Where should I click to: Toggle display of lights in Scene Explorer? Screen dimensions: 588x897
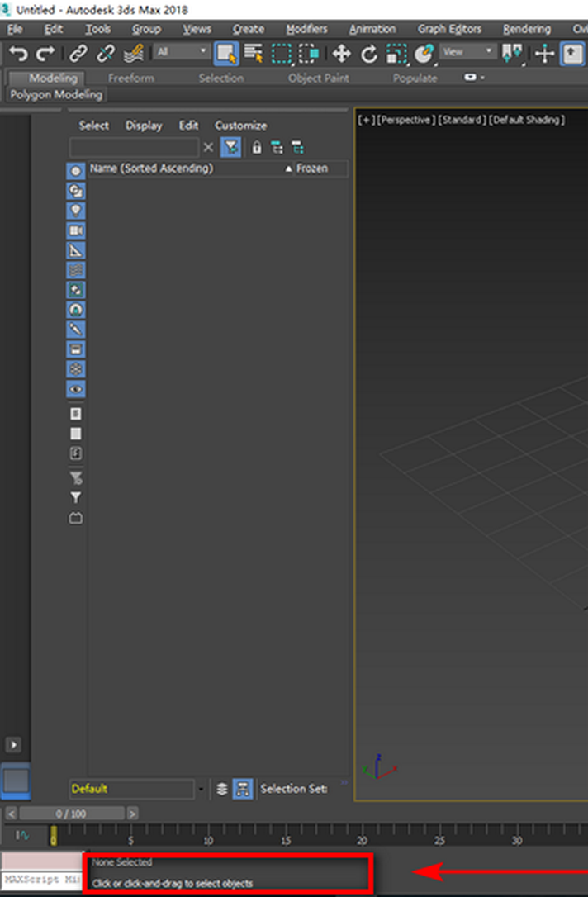tap(76, 211)
